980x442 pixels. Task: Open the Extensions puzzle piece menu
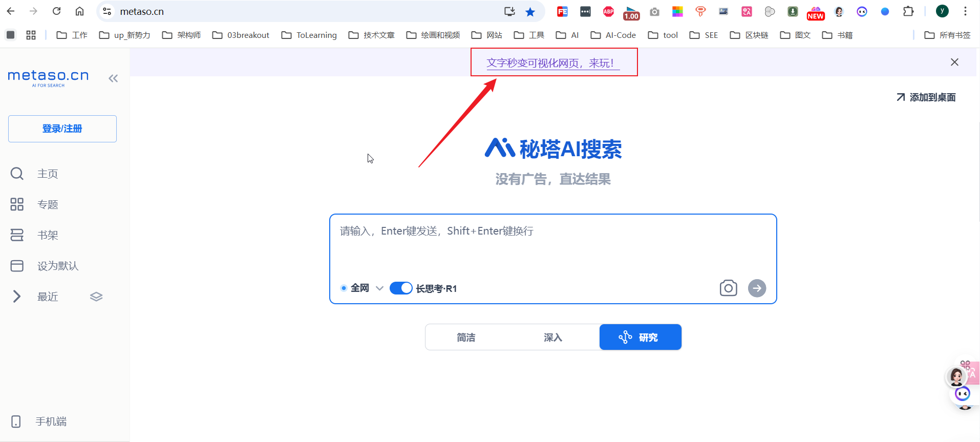click(x=908, y=11)
